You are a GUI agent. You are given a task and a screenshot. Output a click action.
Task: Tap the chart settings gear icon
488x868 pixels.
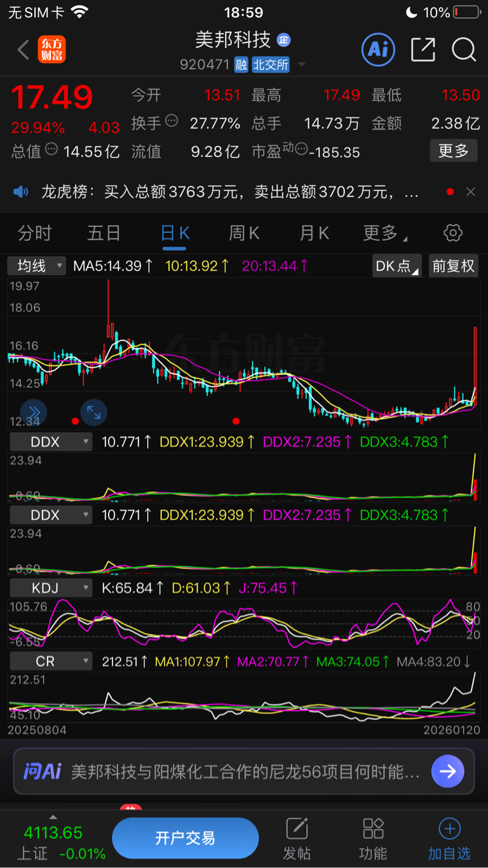[453, 233]
